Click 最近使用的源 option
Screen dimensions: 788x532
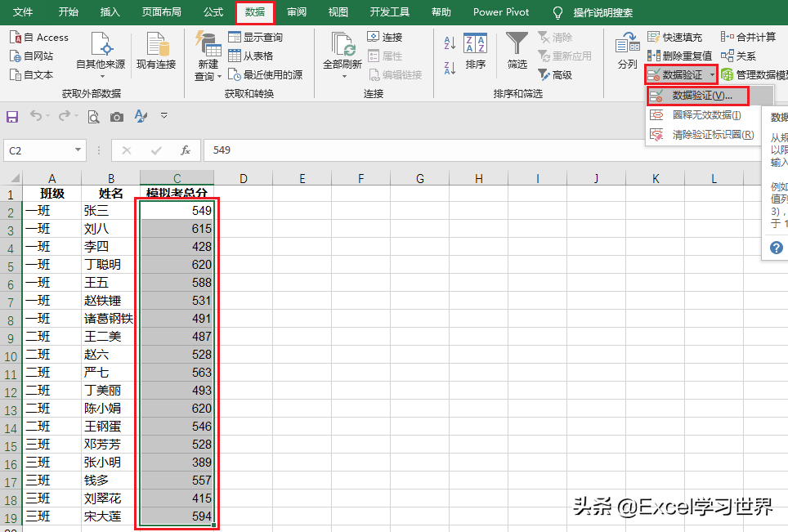(x=266, y=75)
